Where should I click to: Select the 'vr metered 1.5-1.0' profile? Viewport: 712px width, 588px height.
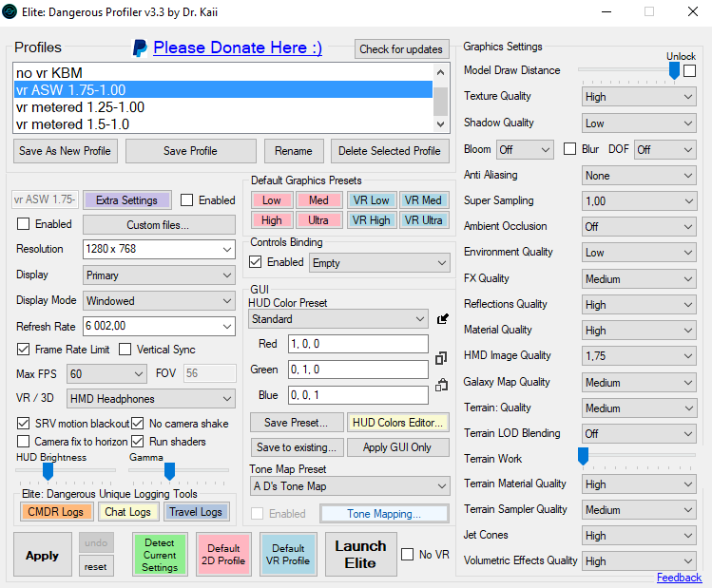pos(223,123)
